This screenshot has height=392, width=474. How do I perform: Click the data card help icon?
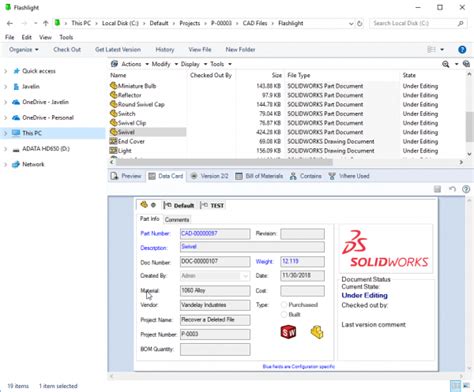pyautogui.click(x=466, y=189)
